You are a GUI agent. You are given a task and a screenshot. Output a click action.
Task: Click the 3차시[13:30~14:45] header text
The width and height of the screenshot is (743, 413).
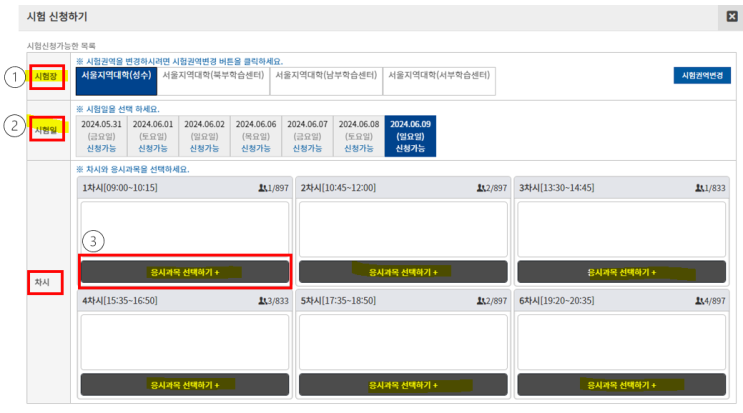[557, 188]
